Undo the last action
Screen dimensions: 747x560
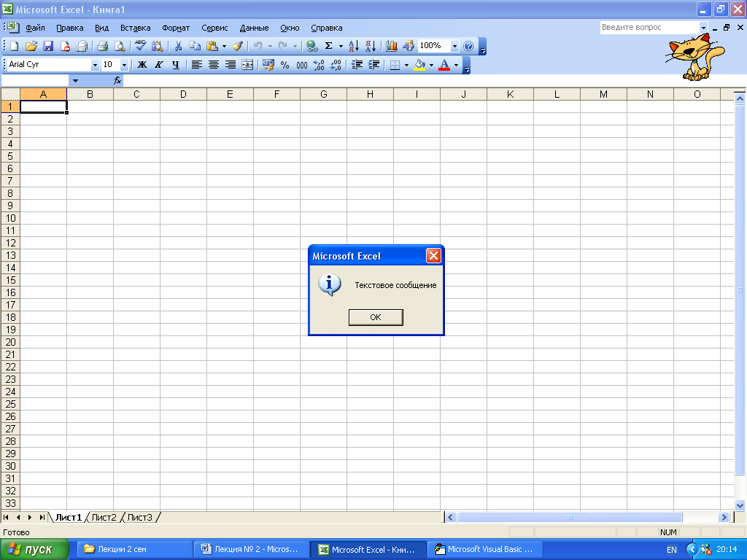pos(258,46)
